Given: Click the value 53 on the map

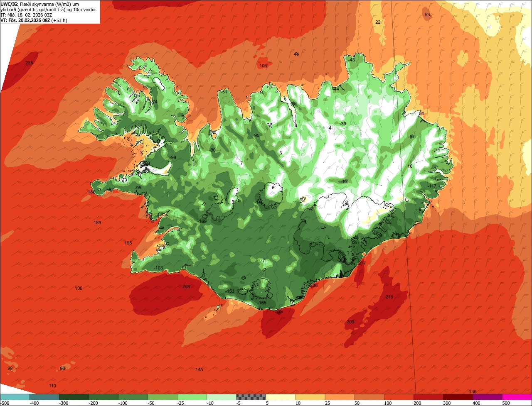Looking at the screenshot, I should pos(427,15).
